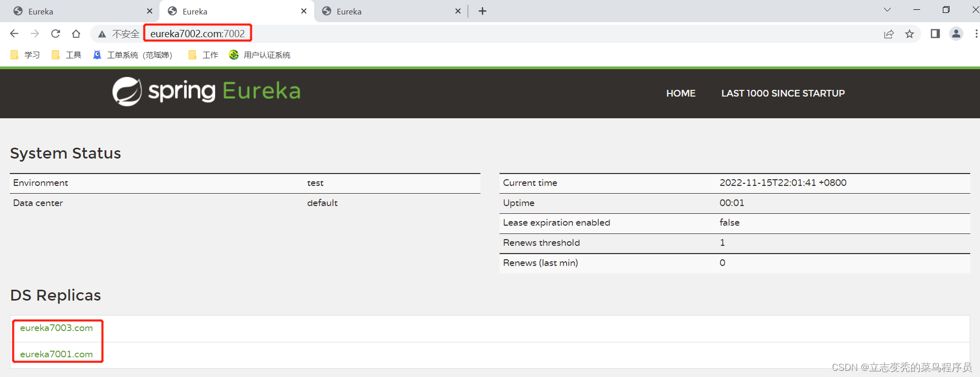The height and width of the screenshot is (377, 980).
Task: Click the Renews (last min) label
Action: tap(540, 263)
